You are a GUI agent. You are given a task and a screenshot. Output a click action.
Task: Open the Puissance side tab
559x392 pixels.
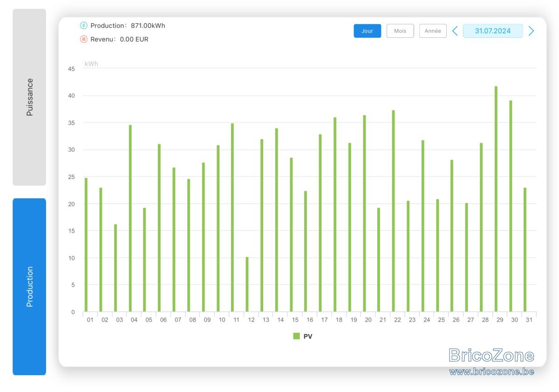(29, 97)
